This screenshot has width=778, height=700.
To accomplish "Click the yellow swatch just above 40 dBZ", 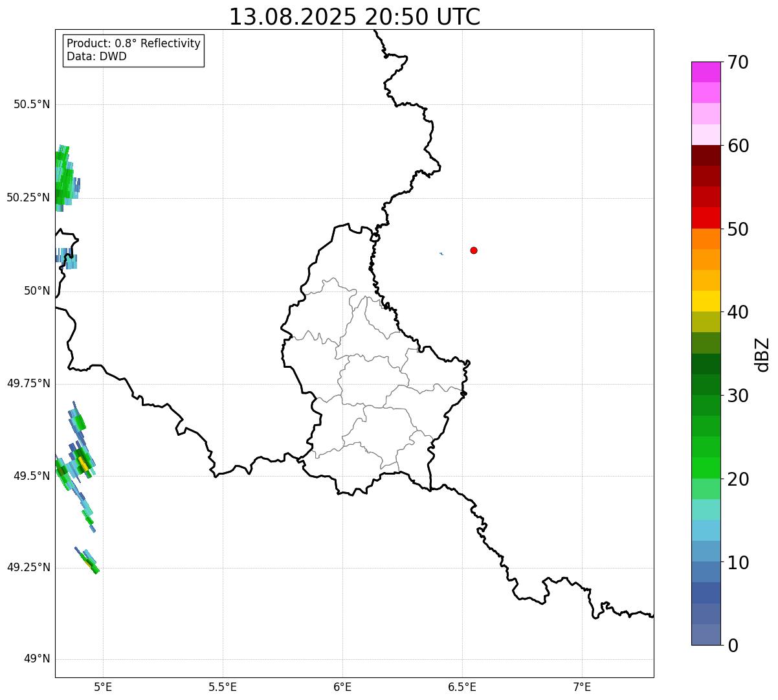I will [x=706, y=301].
